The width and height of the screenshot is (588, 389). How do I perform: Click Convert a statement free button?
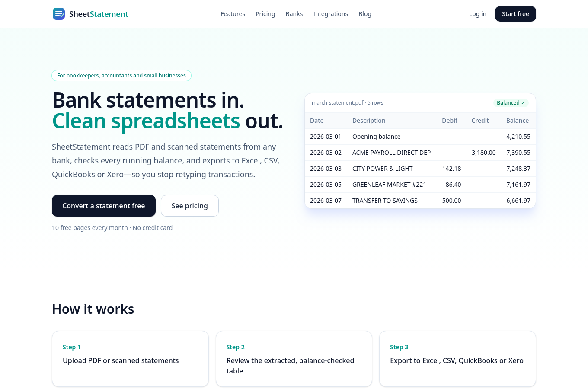tap(104, 206)
